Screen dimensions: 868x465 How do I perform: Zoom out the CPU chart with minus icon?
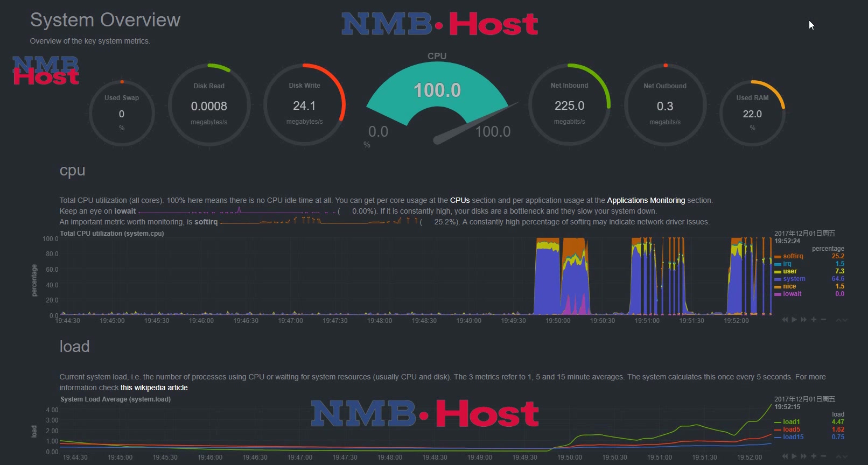click(x=823, y=320)
